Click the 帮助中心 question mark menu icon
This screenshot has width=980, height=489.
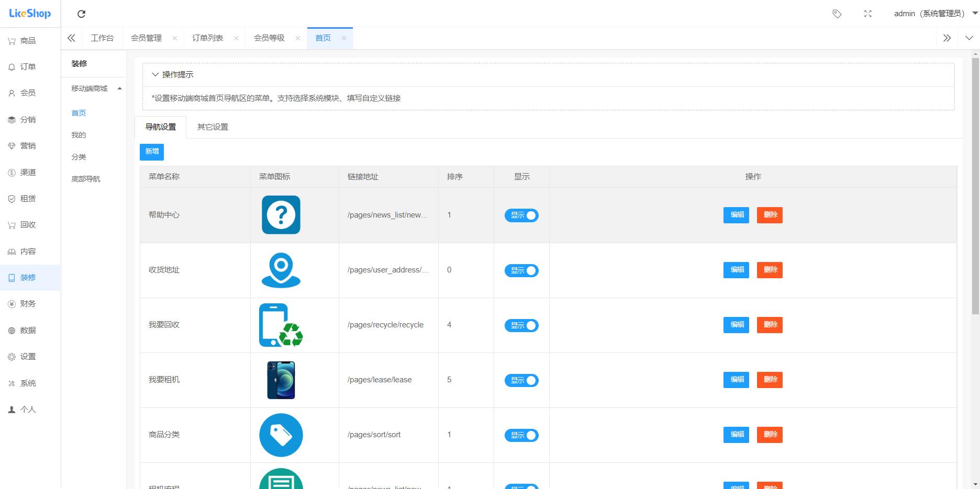tap(281, 215)
